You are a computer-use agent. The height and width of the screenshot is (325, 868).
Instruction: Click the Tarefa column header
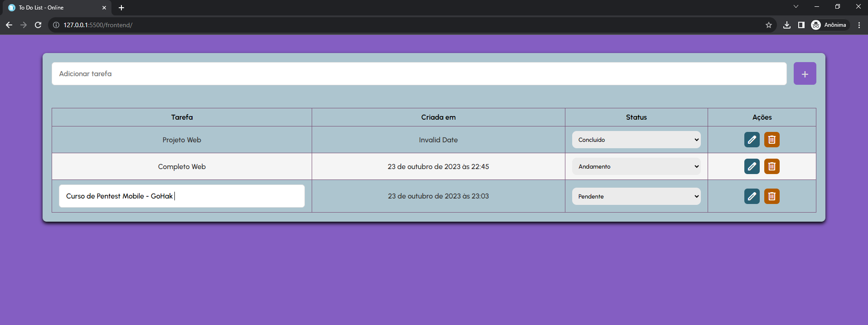(x=182, y=117)
